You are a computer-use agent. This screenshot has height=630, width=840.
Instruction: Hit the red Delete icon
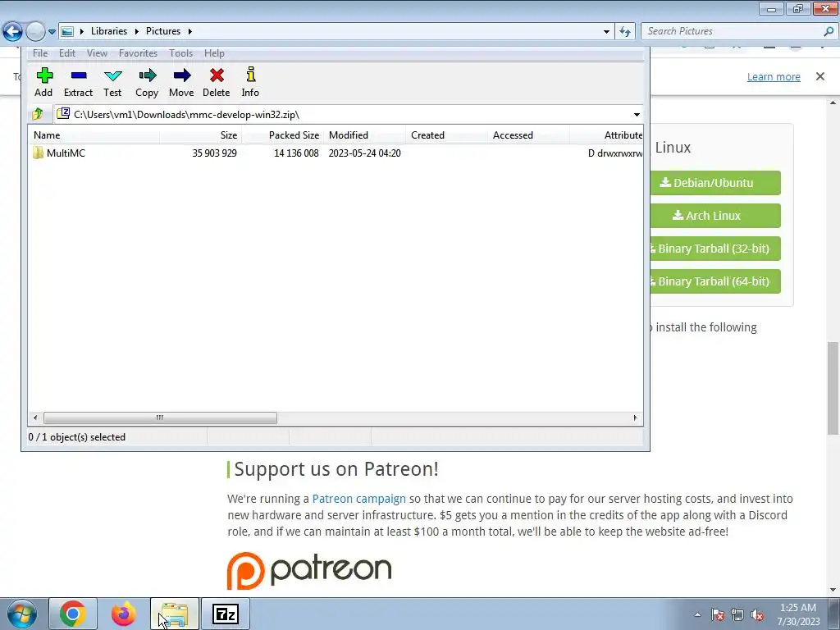click(x=217, y=82)
